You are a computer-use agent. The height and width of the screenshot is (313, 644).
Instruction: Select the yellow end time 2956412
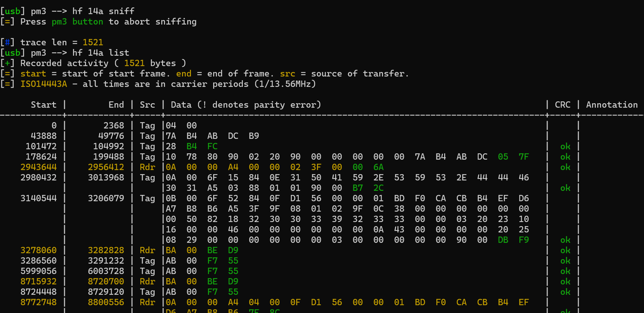(x=106, y=167)
